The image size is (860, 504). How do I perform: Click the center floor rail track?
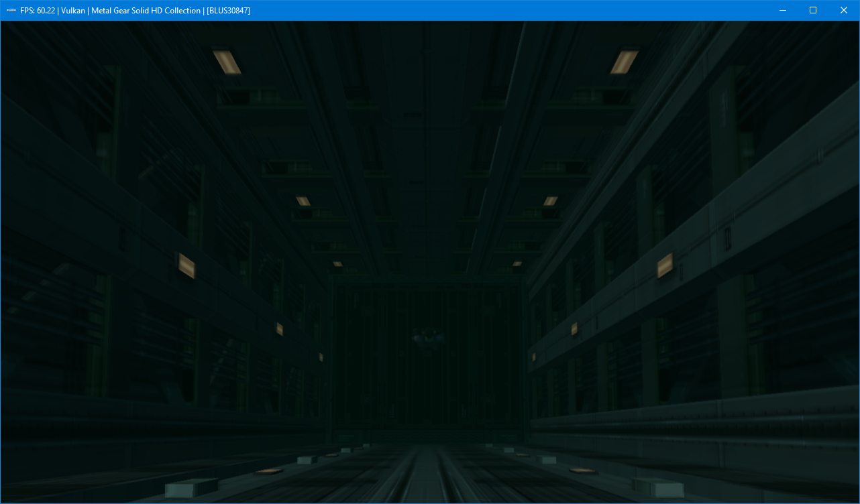[429, 476]
